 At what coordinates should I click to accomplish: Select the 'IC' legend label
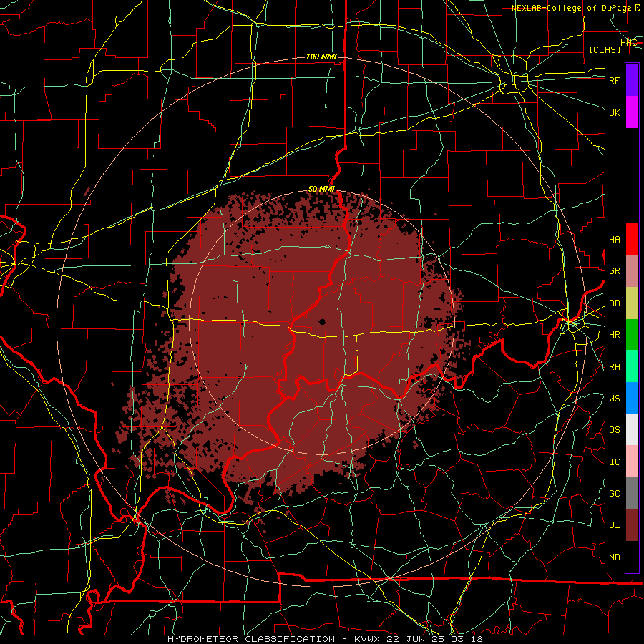click(614, 462)
